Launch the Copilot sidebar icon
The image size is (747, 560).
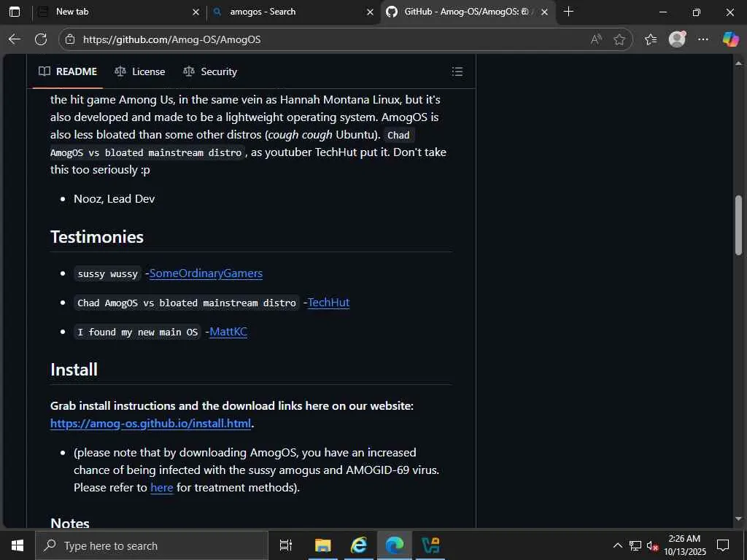[x=729, y=39]
